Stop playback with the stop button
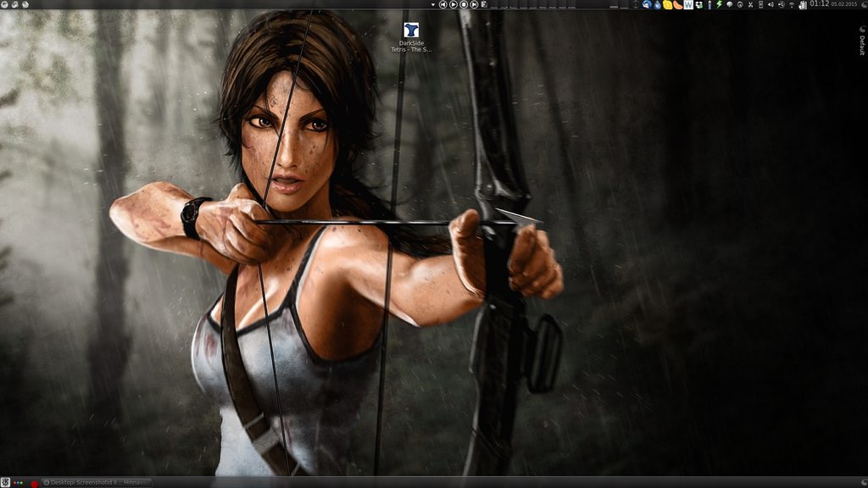Image resolution: width=868 pixels, height=488 pixels. [464, 4]
